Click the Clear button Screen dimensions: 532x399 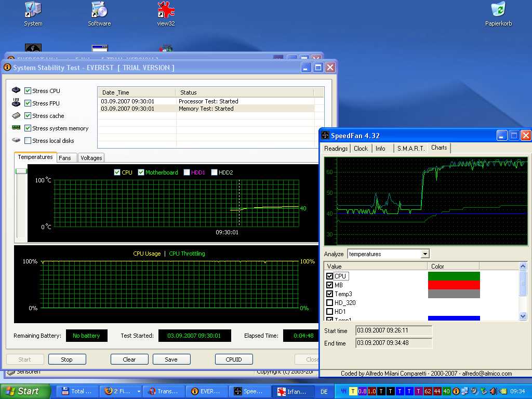pos(129,360)
